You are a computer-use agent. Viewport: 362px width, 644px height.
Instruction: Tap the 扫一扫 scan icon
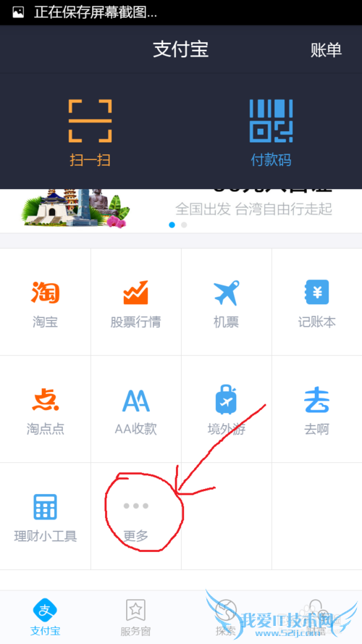point(90,121)
